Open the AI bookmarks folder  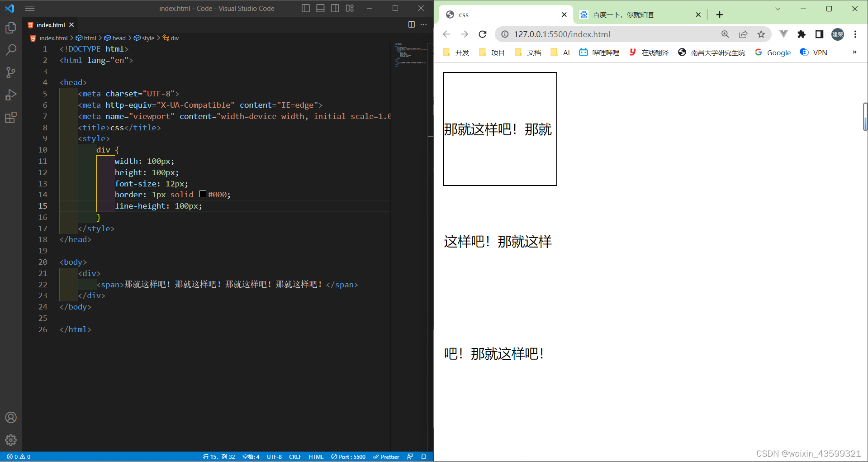tap(560, 52)
